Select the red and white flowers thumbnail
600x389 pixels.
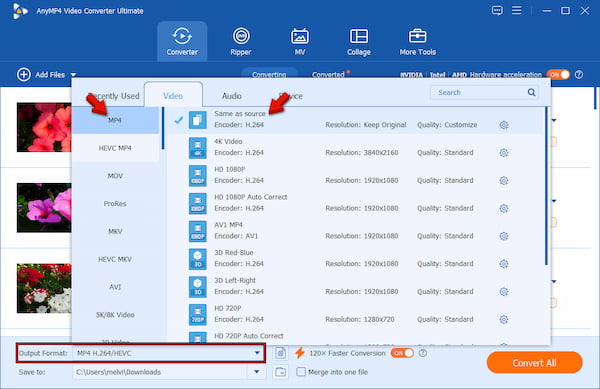(44, 288)
